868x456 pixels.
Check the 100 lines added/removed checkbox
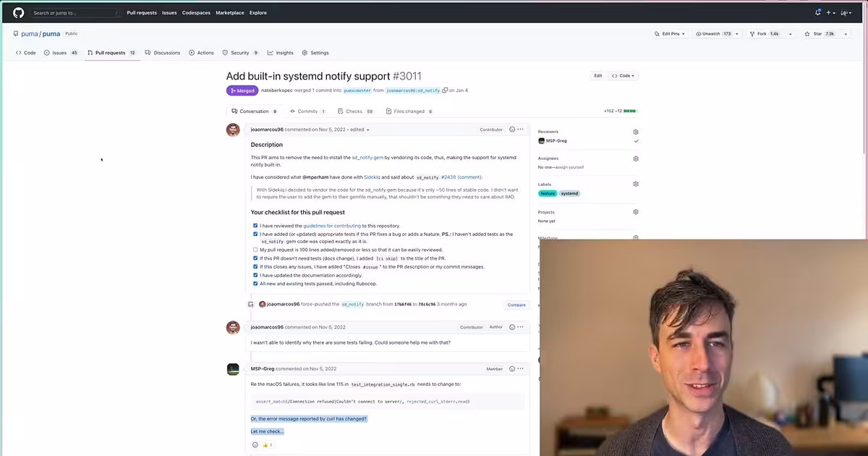pyautogui.click(x=255, y=250)
